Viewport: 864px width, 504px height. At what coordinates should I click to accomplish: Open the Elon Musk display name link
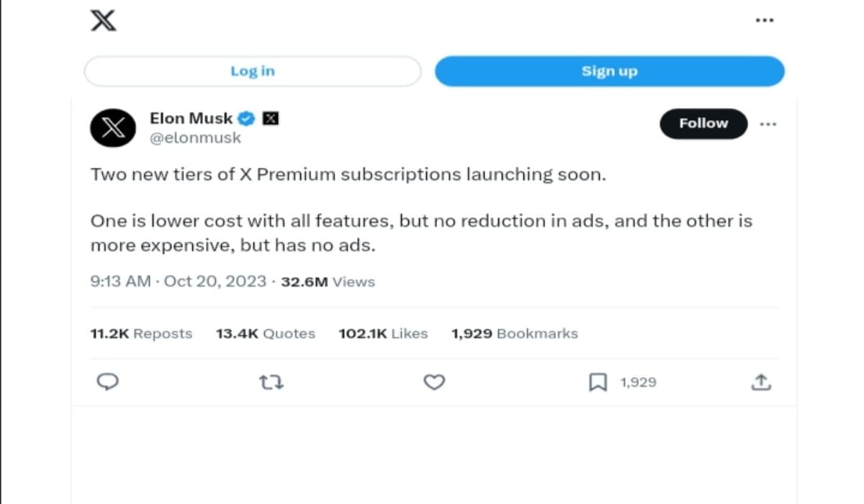pyautogui.click(x=191, y=118)
